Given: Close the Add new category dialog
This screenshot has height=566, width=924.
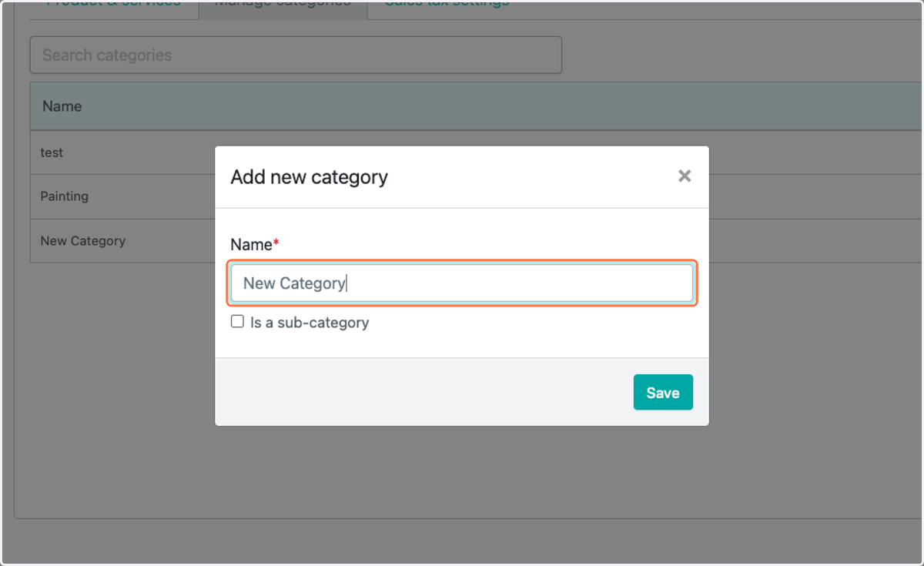Looking at the screenshot, I should [x=685, y=176].
